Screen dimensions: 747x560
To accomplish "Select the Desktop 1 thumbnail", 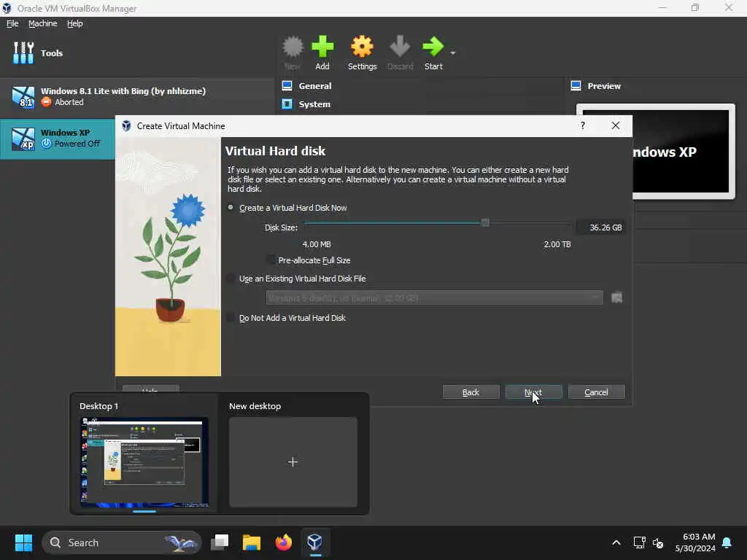I will click(144, 462).
